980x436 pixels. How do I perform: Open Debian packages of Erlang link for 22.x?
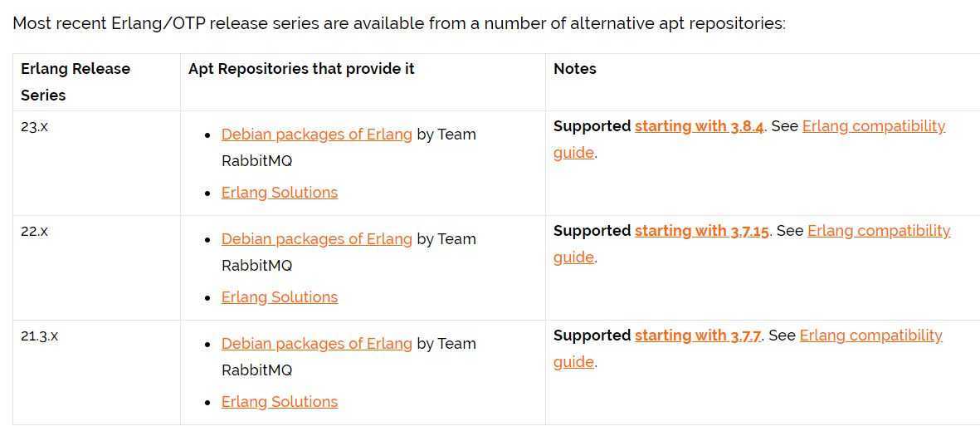pyautogui.click(x=316, y=239)
